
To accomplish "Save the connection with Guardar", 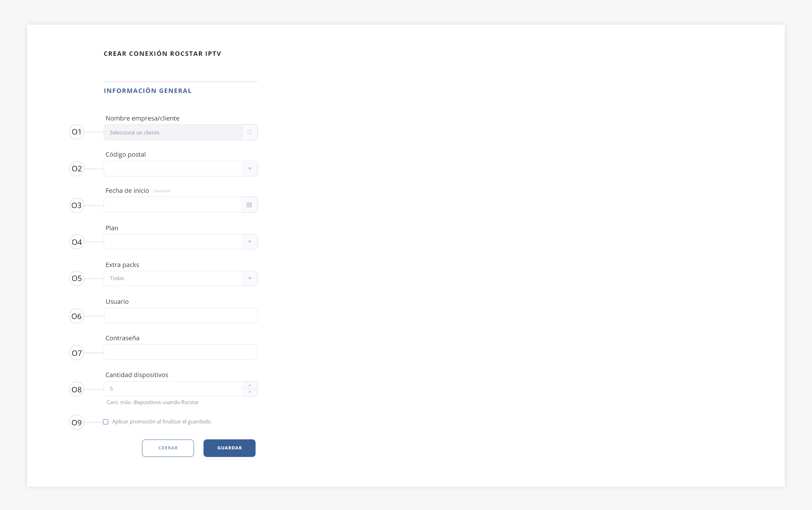I will click(x=229, y=448).
